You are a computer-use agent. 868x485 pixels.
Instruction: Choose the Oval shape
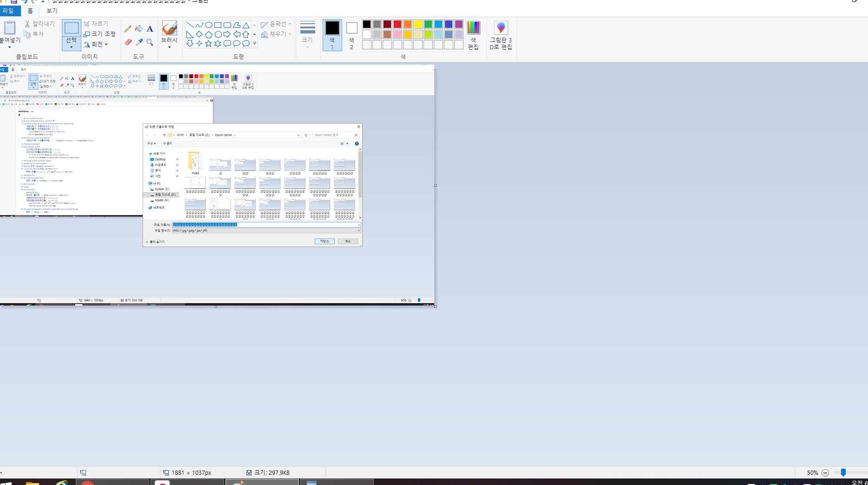click(x=208, y=25)
